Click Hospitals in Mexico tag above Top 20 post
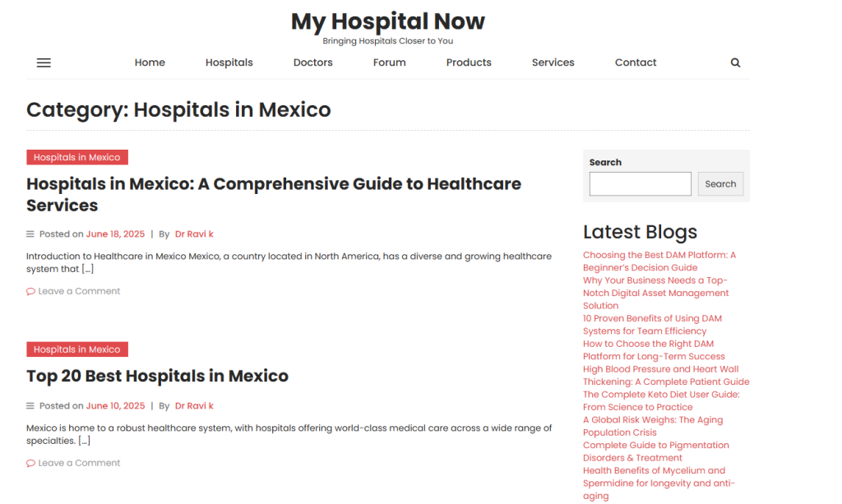Image resolution: width=842 pixels, height=504 pixels. (x=77, y=349)
